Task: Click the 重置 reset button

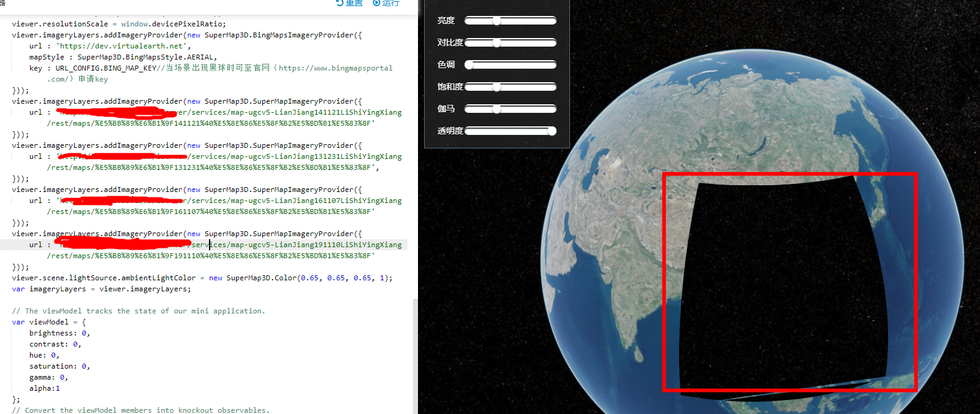Action: [x=349, y=3]
